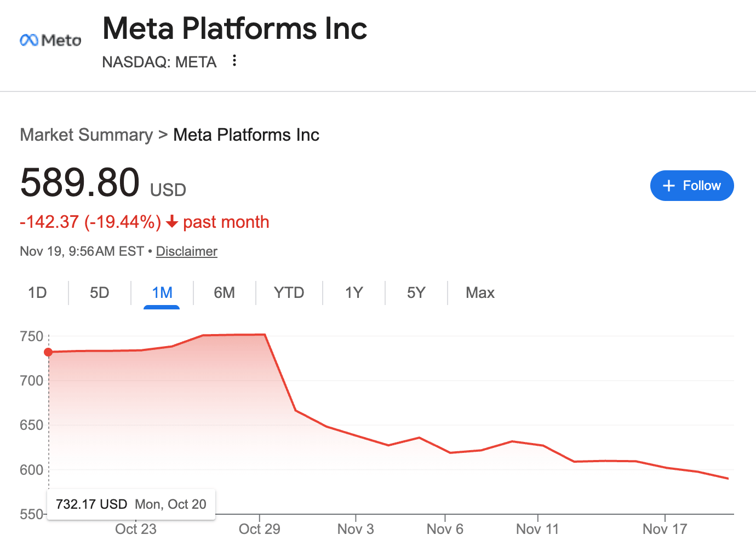
Task: Select the 1D time range tab
Action: point(37,293)
